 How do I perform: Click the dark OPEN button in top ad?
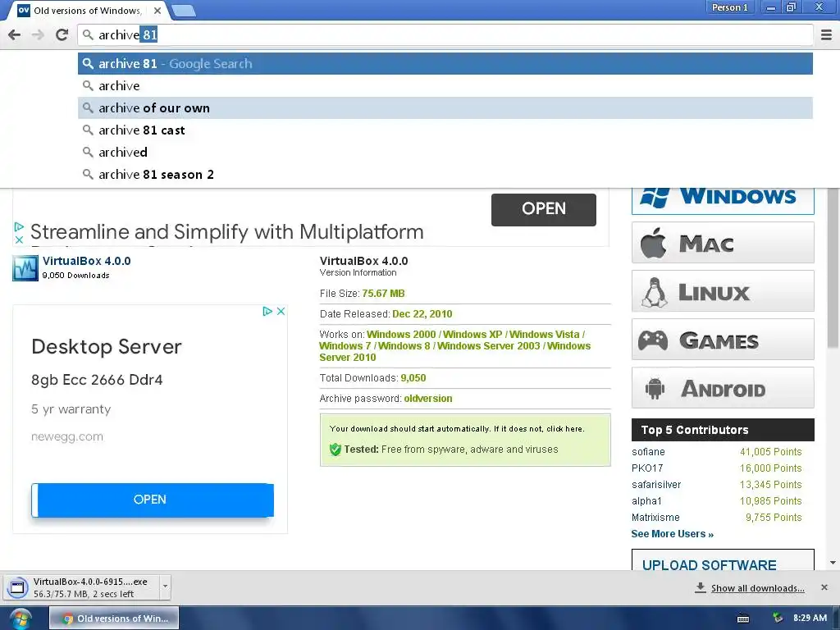point(543,209)
